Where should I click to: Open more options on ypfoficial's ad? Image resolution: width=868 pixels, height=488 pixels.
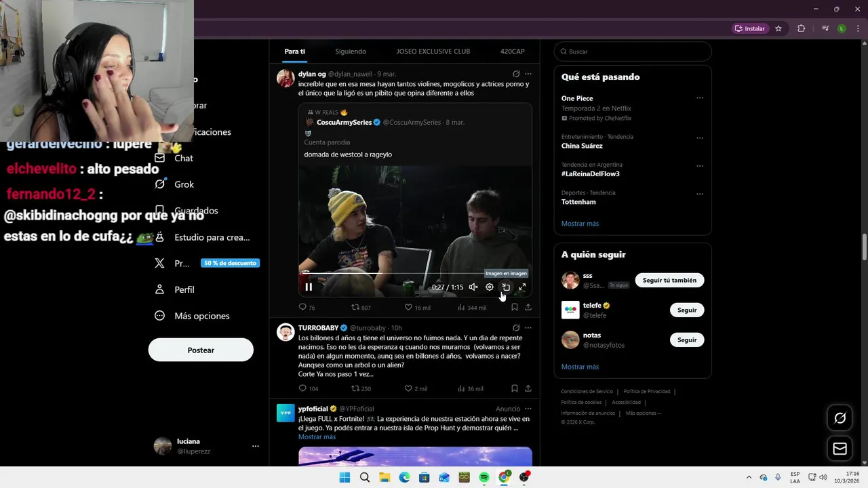(528, 409)
